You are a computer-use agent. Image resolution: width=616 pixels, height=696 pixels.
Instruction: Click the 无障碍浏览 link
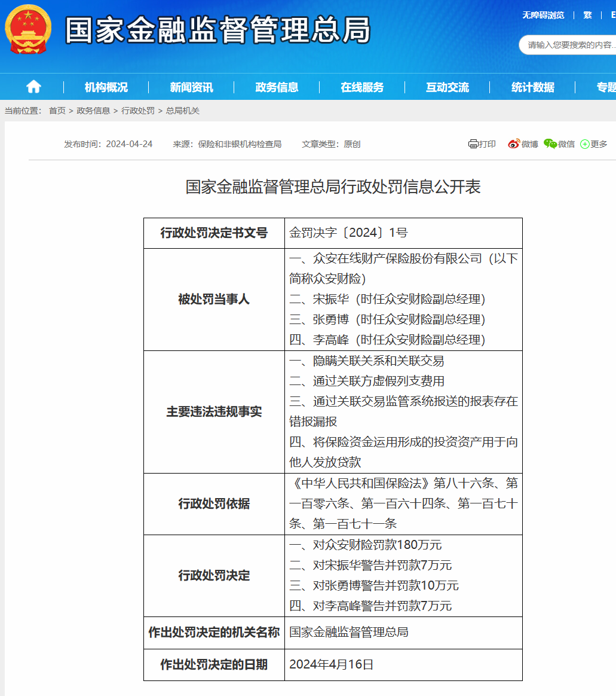[x=543, y=15]
